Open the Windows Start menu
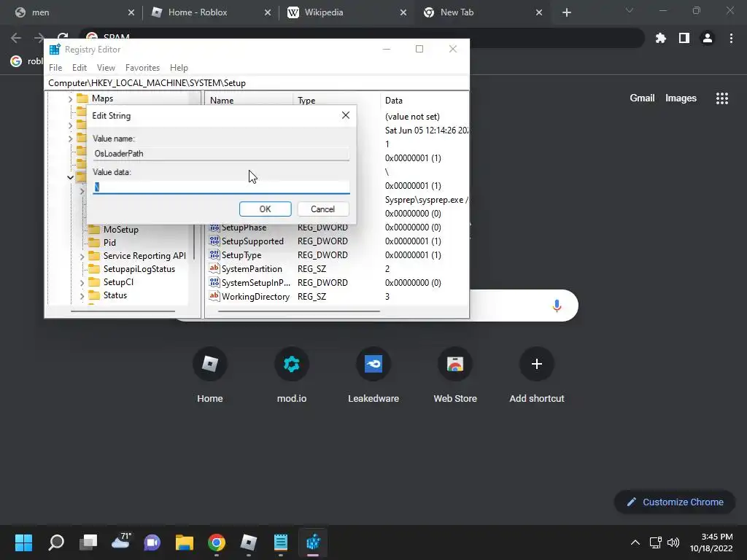 (x=23, y=542)
